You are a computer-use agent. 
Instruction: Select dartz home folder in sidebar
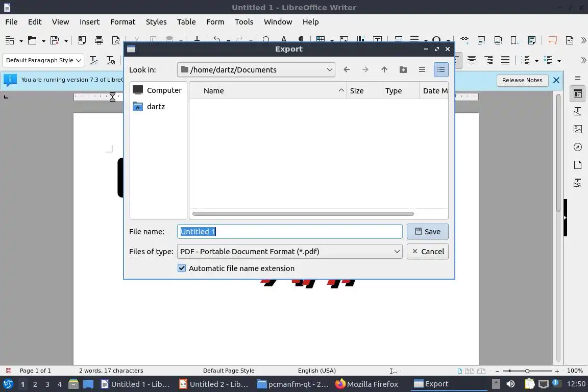click(149, 107)
